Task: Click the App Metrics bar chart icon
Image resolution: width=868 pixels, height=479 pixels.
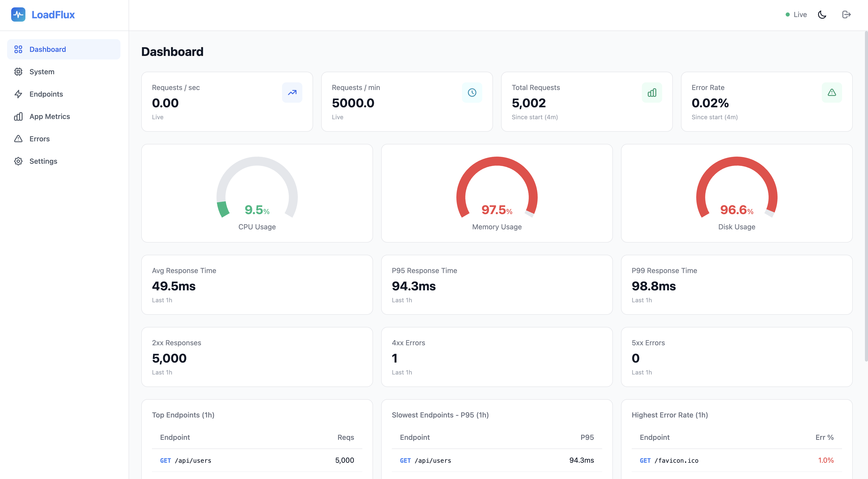Action: point(18,116)
